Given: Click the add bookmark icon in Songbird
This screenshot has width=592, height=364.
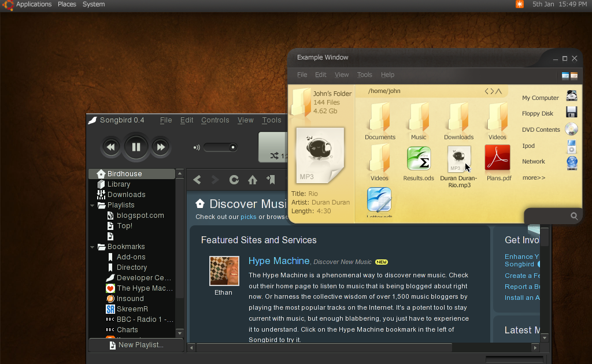Looking at the screenshot, I should point(271,180).
